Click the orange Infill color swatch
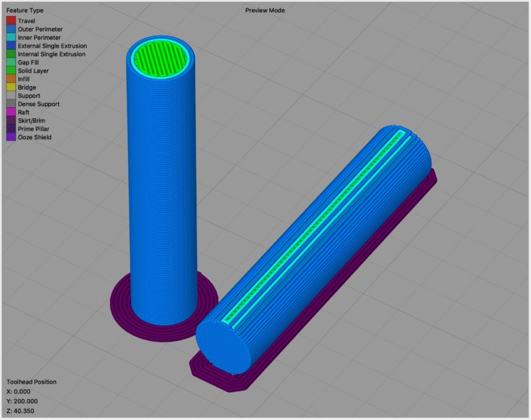 tap(11, 79)
